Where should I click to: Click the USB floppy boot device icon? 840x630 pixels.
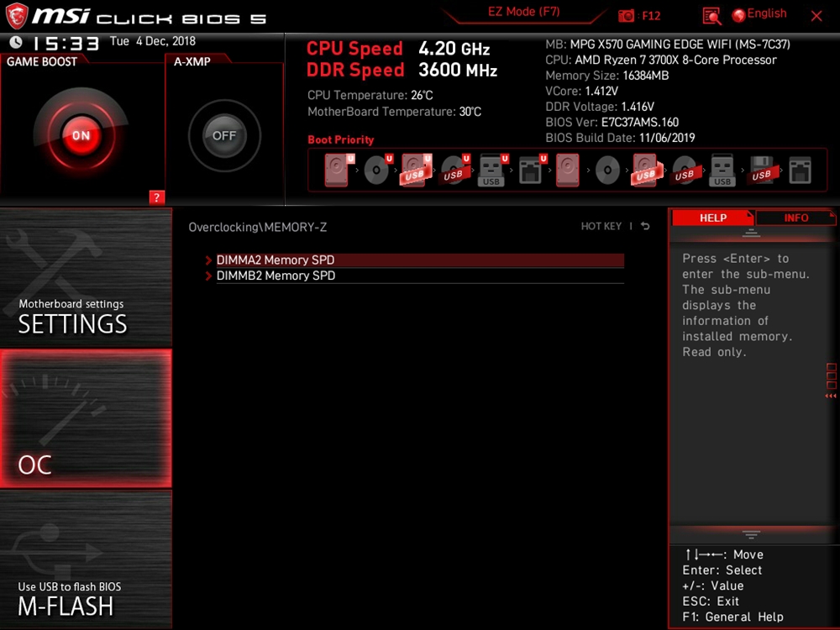click(761, 171)
